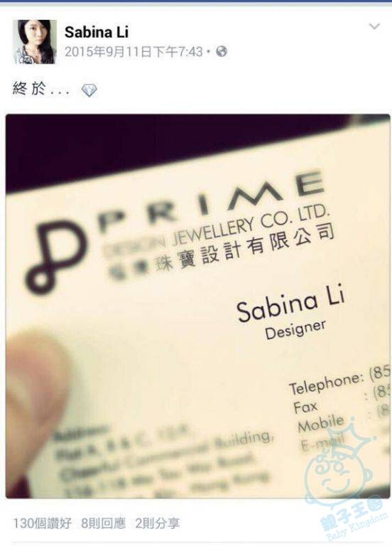View the 130個讚好 likes list
The width and height of the screenshot is (392, 546).
(x=42, y=523)
